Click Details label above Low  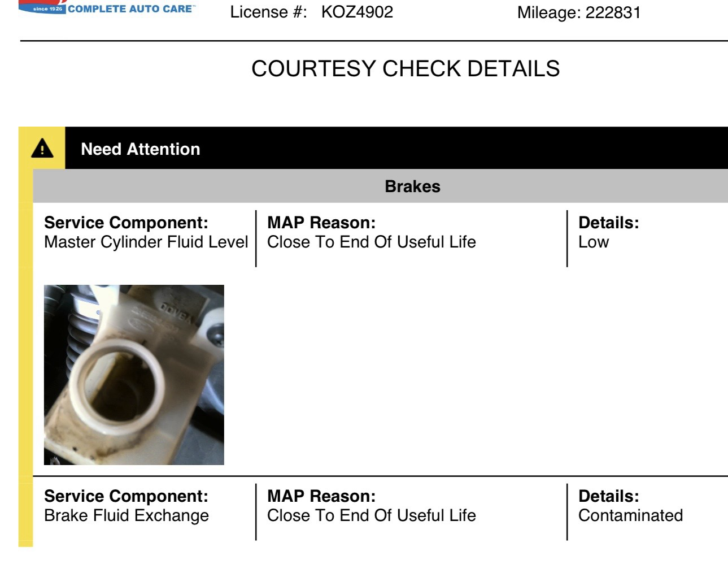pyautogui.click(x=609, y=223)
